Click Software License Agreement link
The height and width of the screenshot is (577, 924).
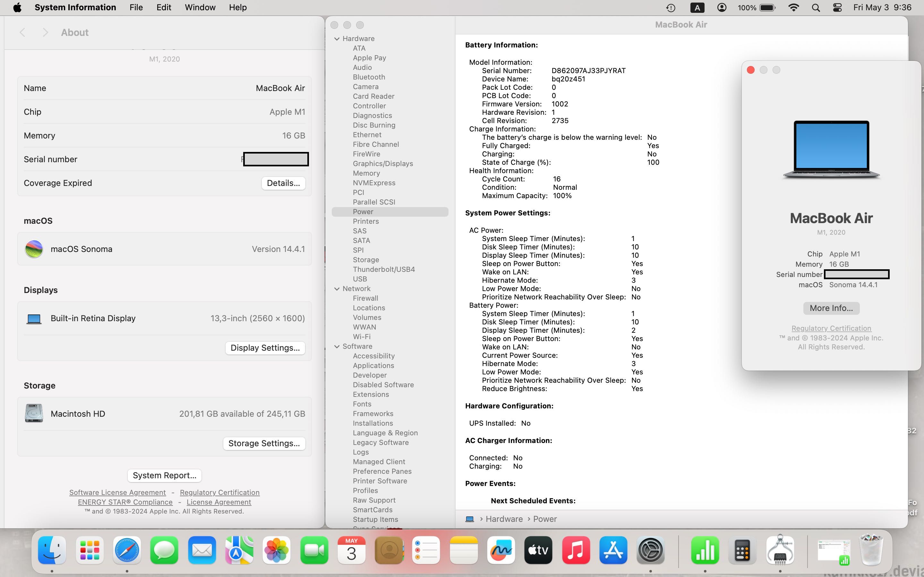tap(117, 492)
